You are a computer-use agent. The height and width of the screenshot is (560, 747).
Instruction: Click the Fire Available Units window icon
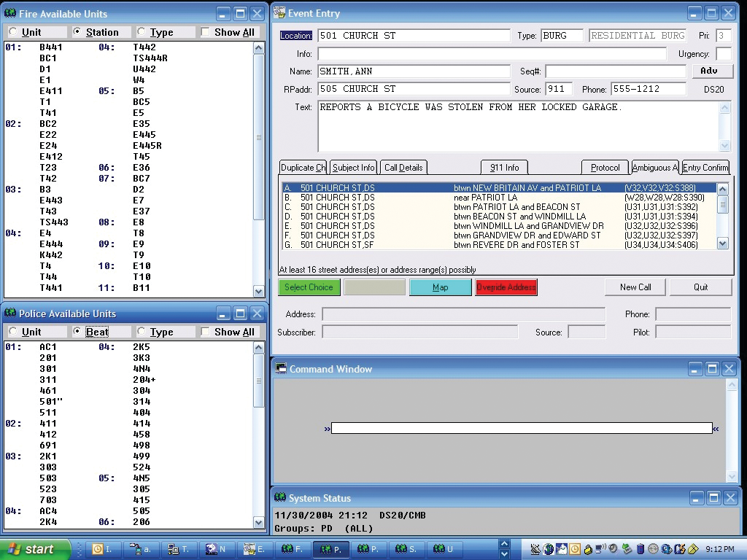9,13
